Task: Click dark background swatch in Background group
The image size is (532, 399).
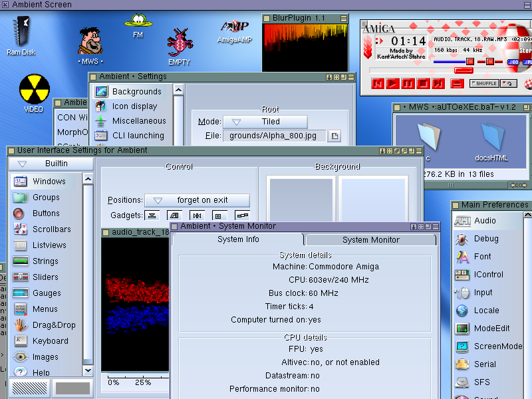Action: click(301, 199)
